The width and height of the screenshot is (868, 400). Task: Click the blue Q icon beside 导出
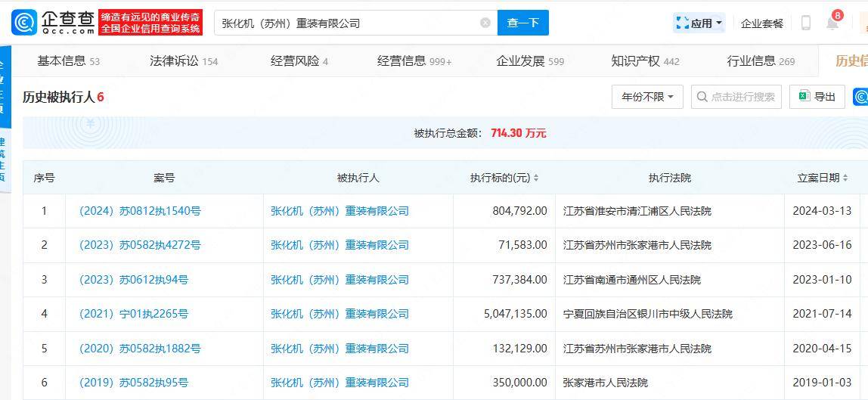pyautogui.click(x=860, y=97)
